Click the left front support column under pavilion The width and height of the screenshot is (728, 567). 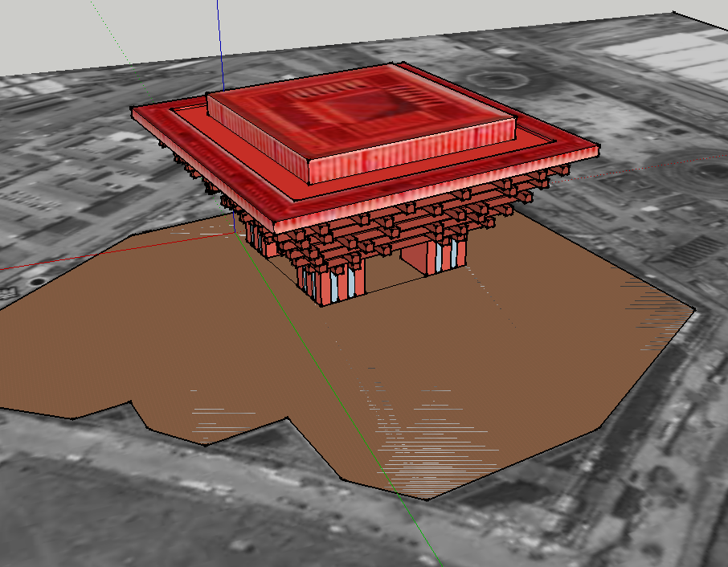332,283
